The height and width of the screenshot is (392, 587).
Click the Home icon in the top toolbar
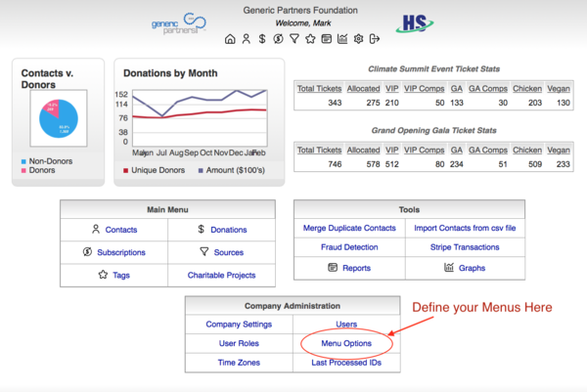click(230, 39)
